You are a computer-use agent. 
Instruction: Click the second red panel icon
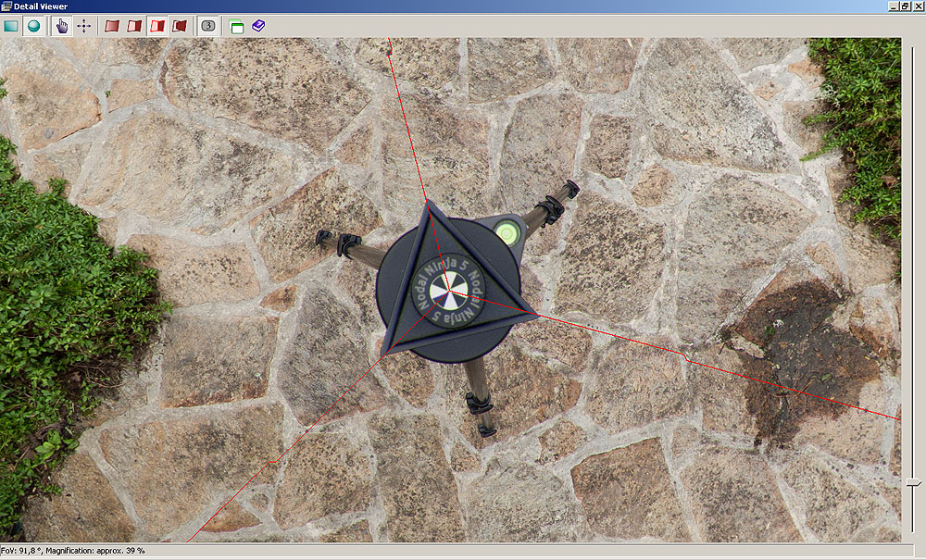(x=134, y=26)
